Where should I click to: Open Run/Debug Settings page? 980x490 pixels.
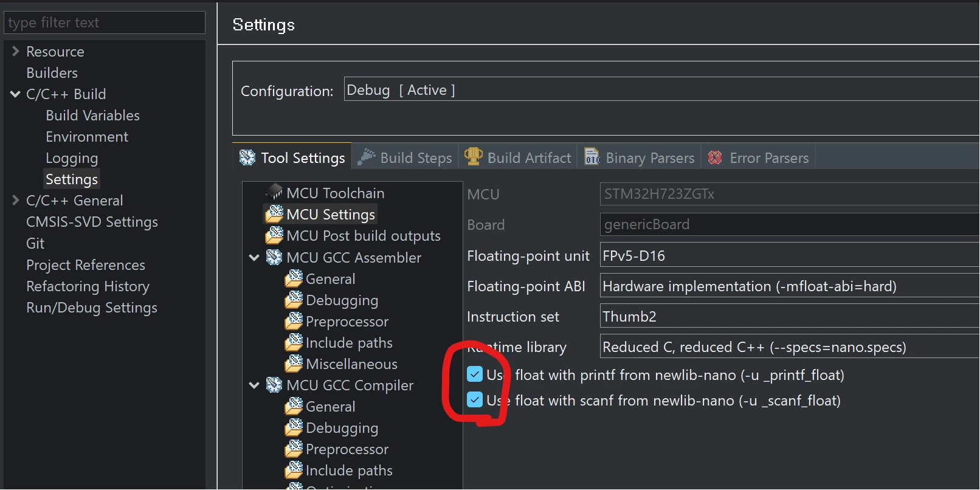(x=92, y=308)
